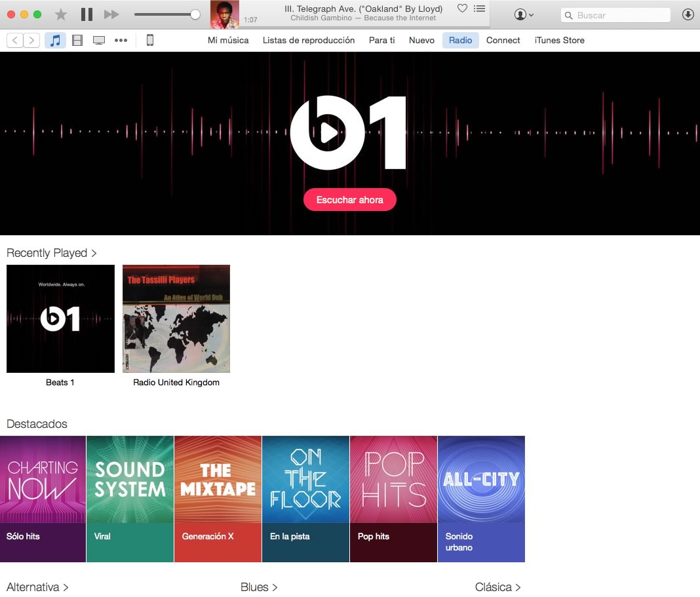Click the Buscar search field

point(615,15)
